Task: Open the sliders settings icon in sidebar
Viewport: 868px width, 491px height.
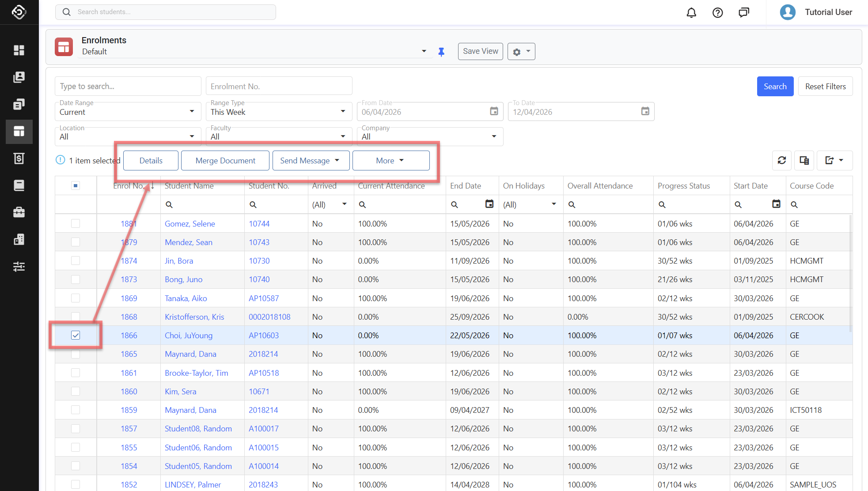Action: click(19, 266)
